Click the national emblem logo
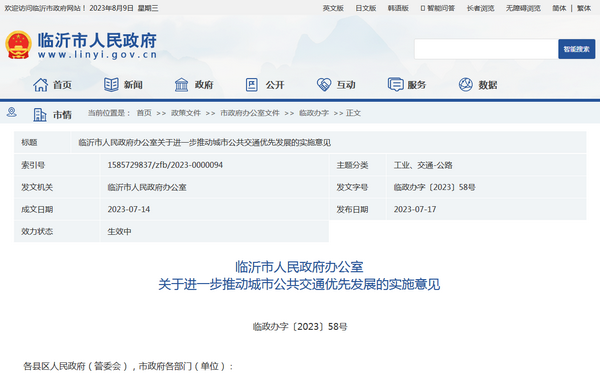Image resolution: width=600 pixels, height=373 pixels. 18,45
